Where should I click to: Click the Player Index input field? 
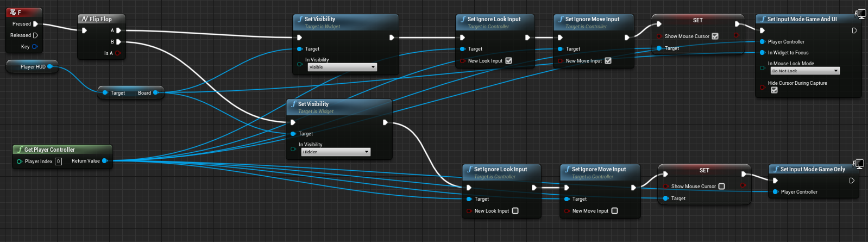pos(58,162)
